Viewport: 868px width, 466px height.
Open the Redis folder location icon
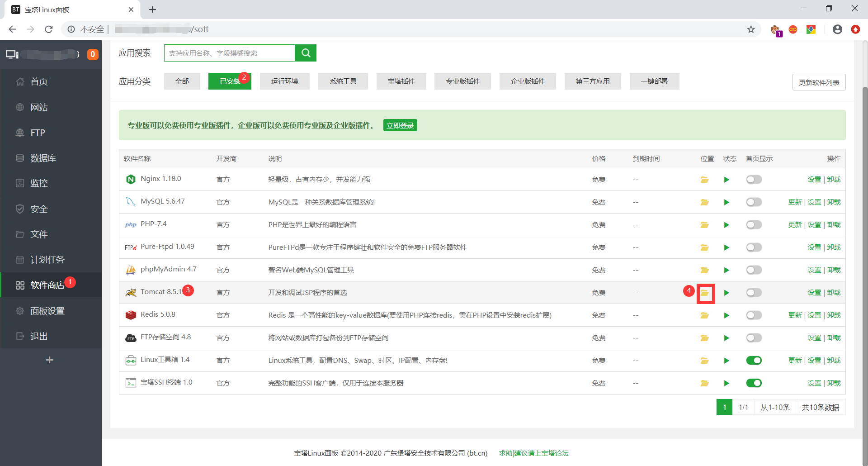tap(704, 315)
